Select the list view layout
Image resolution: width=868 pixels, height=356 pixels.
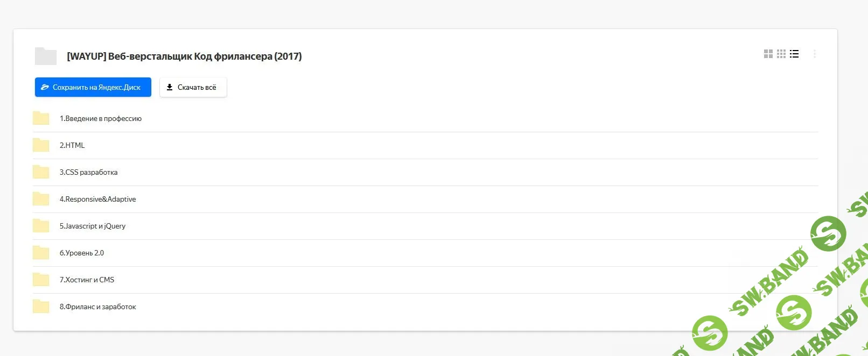pyautogui.click(x=794, y=54)
